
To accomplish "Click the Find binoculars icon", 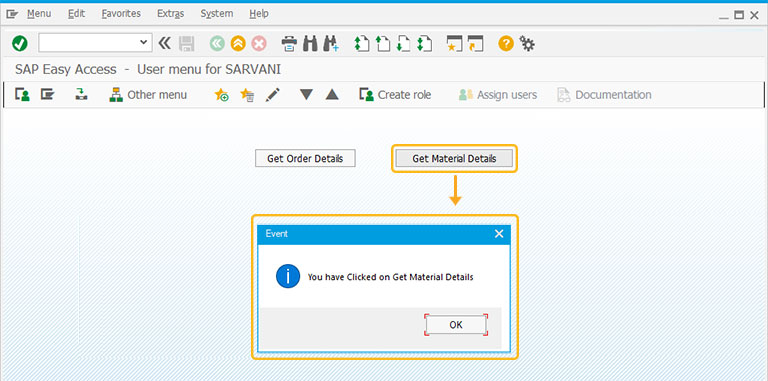I will (x=310, y=44).
